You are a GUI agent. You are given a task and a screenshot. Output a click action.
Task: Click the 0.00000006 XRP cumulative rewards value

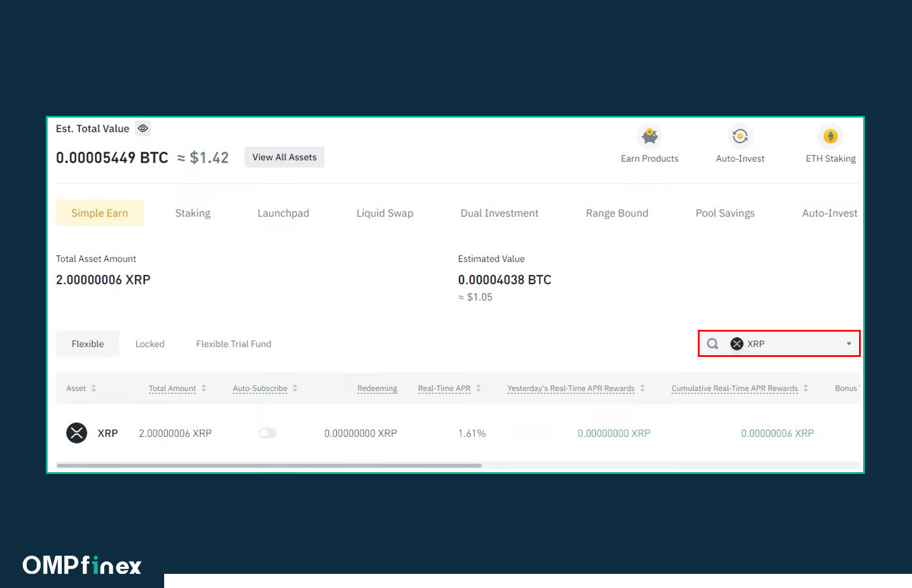coord(777,433)
